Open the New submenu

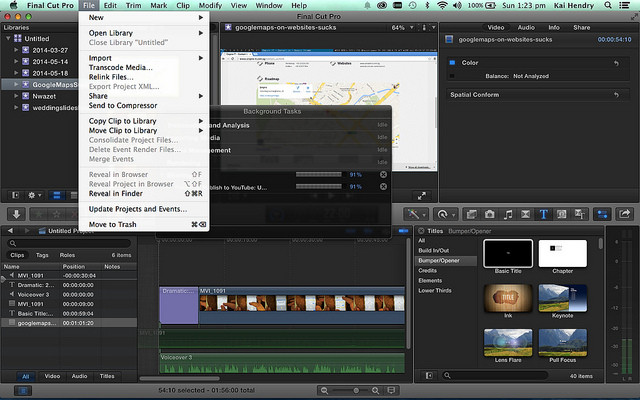click(x=144, y=18)
